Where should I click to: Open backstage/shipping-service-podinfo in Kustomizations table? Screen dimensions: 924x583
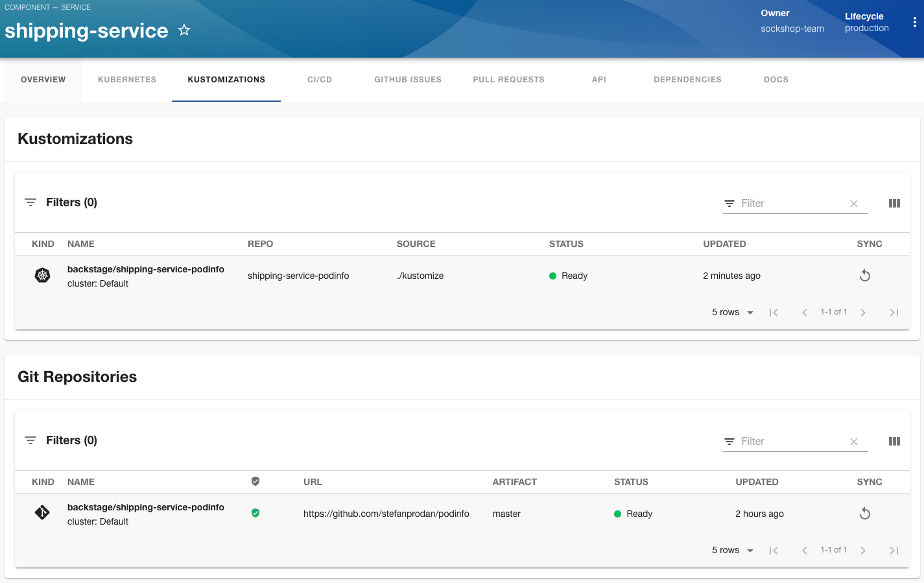pyautogui.click(x=146, y=269)
